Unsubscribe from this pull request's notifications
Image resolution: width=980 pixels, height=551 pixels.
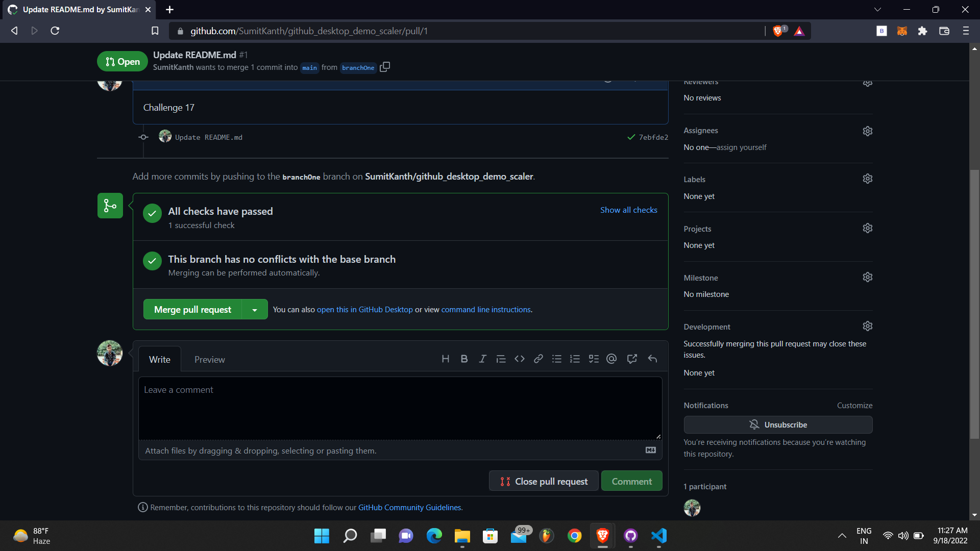[x=778, y=424]
